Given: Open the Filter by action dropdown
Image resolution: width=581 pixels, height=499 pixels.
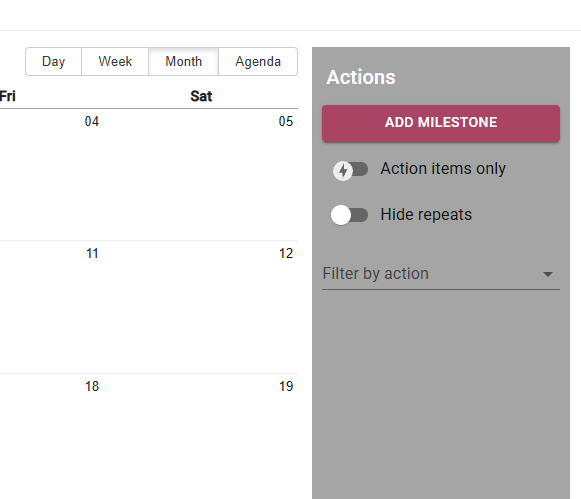Looking at the screenshot, I should click(441, 274).
